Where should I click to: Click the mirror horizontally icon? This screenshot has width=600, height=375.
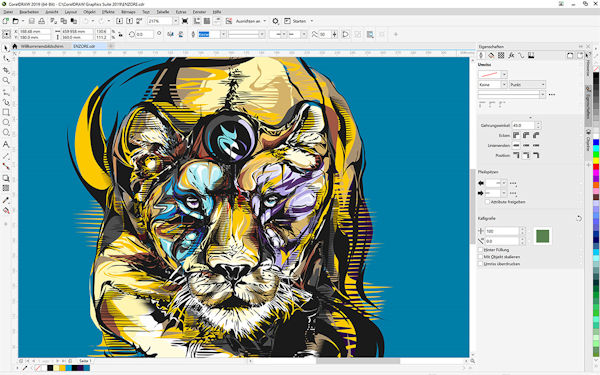tap(171, 34)
